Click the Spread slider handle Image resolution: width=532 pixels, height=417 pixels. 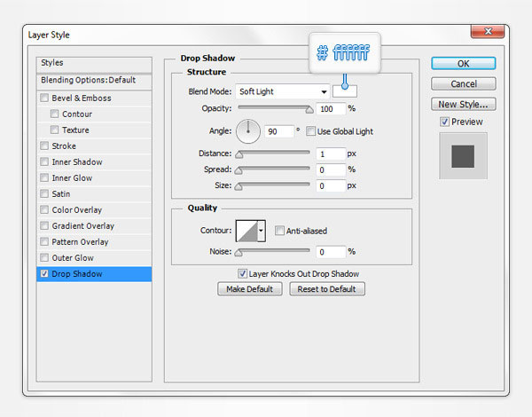[x=239, y=170]
